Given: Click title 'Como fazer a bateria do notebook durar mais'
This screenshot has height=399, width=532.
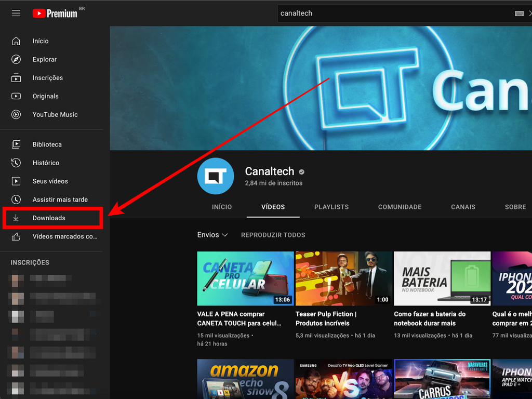Looking at the screenshot, I should point(430,318).
